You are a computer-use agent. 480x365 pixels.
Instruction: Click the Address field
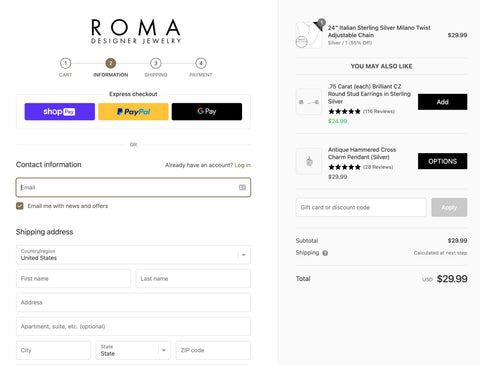(x=133, y=302)
